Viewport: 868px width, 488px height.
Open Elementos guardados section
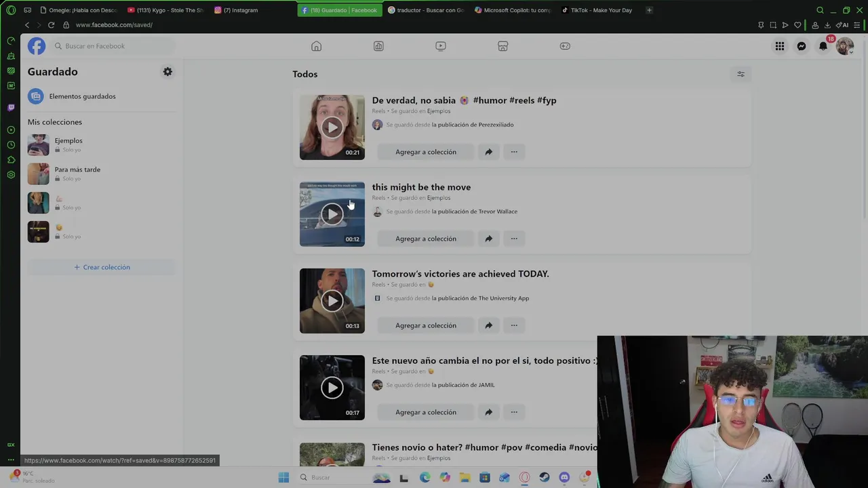click(100, 96)
